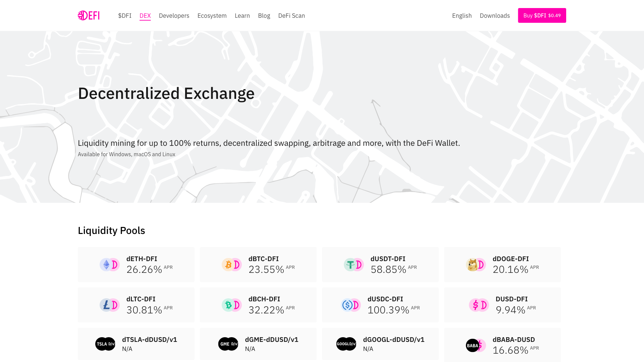Click the TSLA D/v1 pair icon
Screen dimensions: 644x362
105,344
